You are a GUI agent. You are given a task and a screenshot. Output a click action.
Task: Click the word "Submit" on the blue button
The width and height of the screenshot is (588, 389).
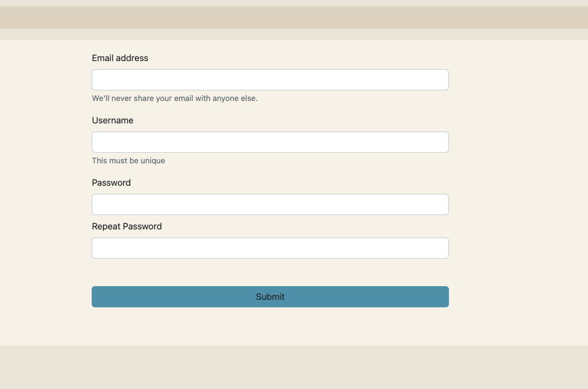tap(270, 297)
